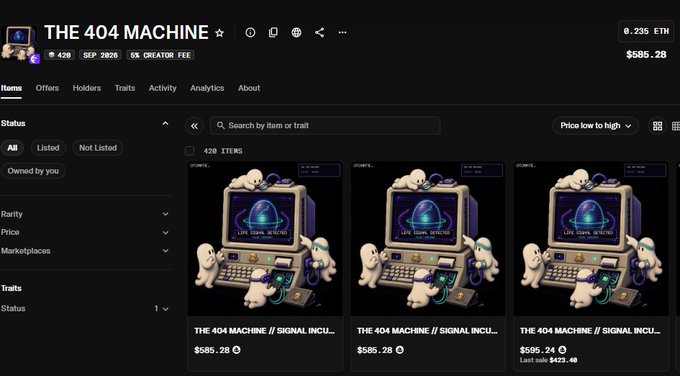Viewport: 680px width, 376px height.
Task: Click the marketplace icon beside the $595.24 price
Action: click(x=562, y=350)
